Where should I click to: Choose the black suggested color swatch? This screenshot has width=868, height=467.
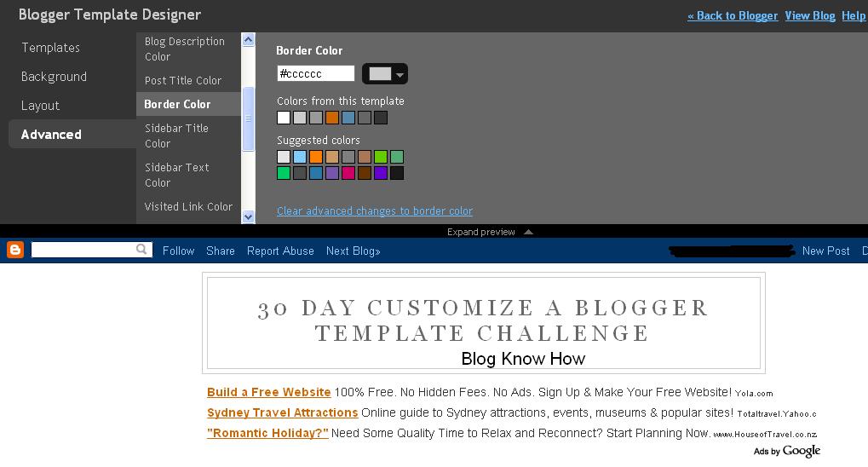396,173
